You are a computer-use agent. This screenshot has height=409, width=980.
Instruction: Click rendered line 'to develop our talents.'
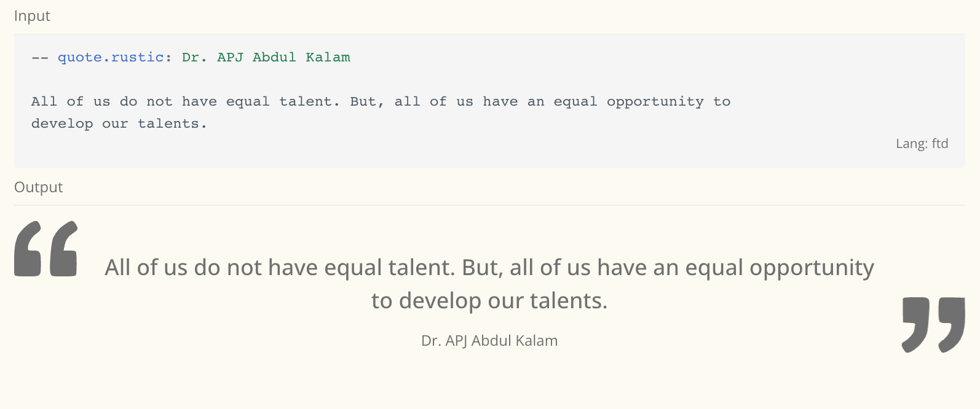coord(489,301)
